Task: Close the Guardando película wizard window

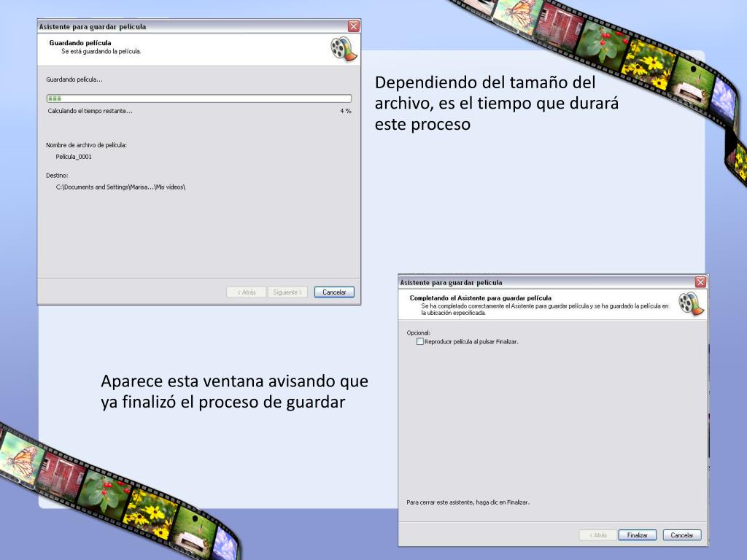Action: pos(353,26)
